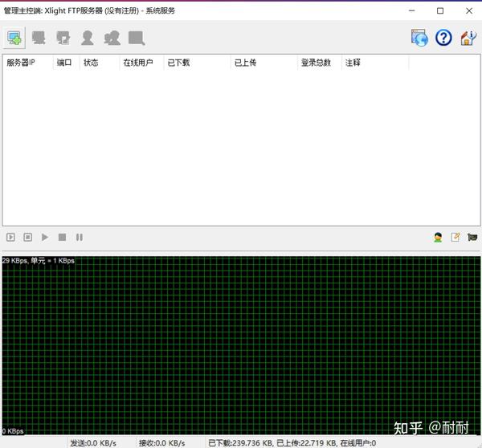482x448 pixels.
Task: Click the 接收:0.0 KB/s status text
Action: pyautogui.click(x=161, y=443)
